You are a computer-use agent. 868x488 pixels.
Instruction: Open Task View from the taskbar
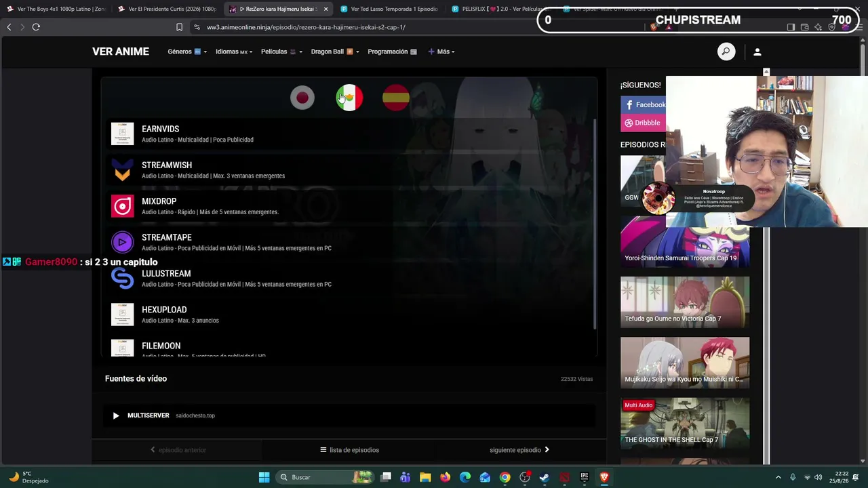(386, 477)
